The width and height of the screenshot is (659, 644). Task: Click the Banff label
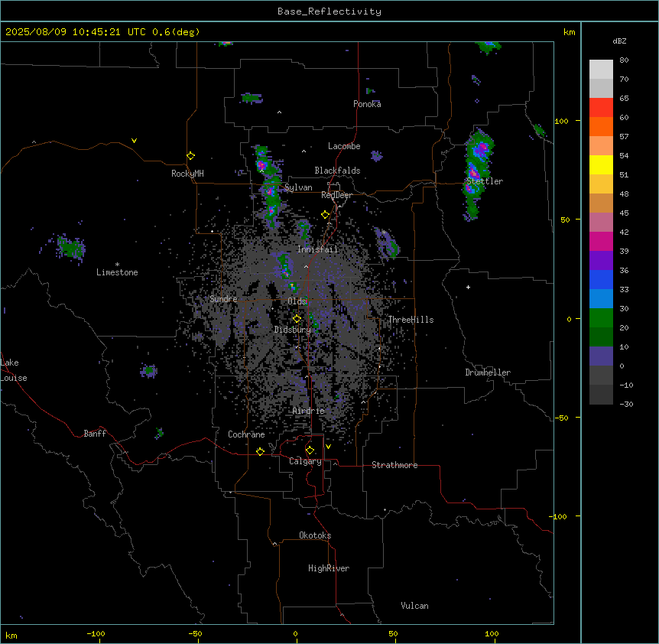pyautogui.click(x=95, y=434)
